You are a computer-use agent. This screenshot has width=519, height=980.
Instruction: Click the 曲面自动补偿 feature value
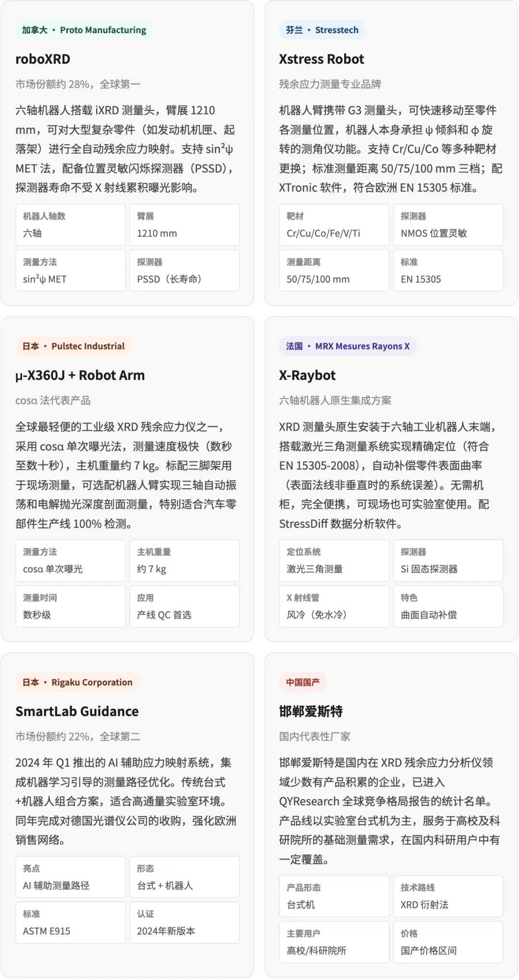tap(429, 615)
